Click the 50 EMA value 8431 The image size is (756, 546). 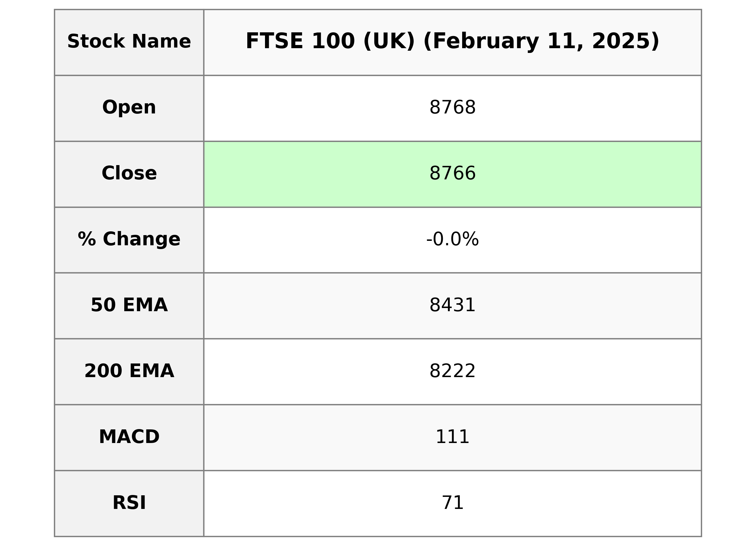[x=452, y=305]
